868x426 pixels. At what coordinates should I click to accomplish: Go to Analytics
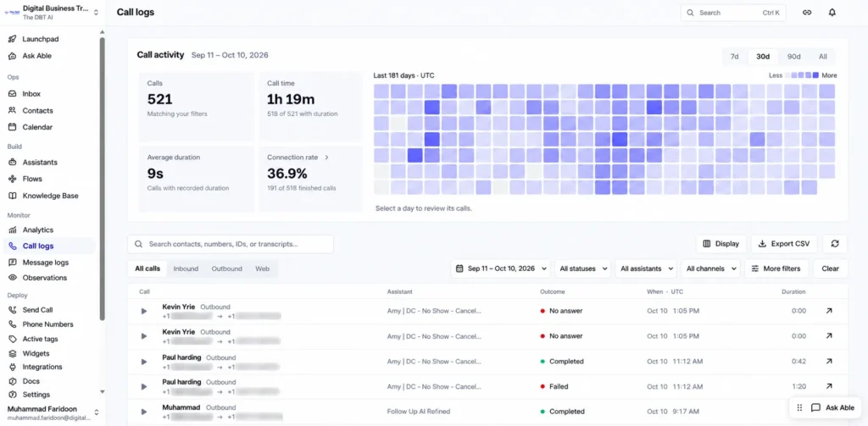[37, 230]
